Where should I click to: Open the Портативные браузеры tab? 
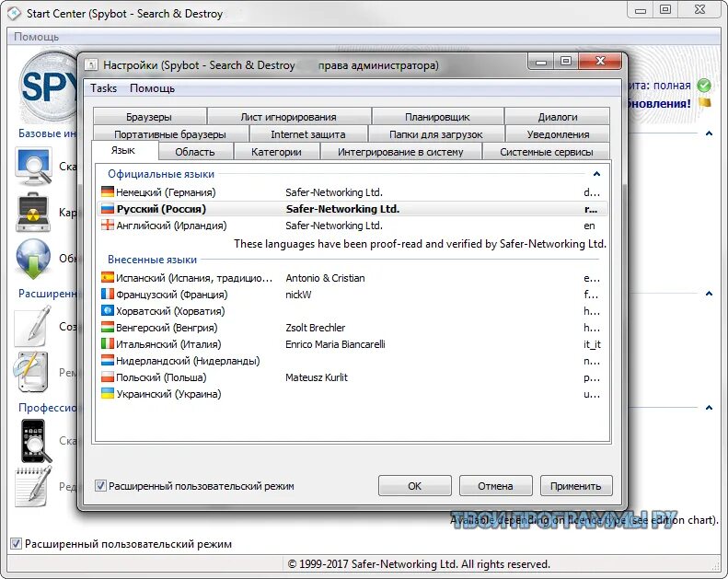coord(170,134)
